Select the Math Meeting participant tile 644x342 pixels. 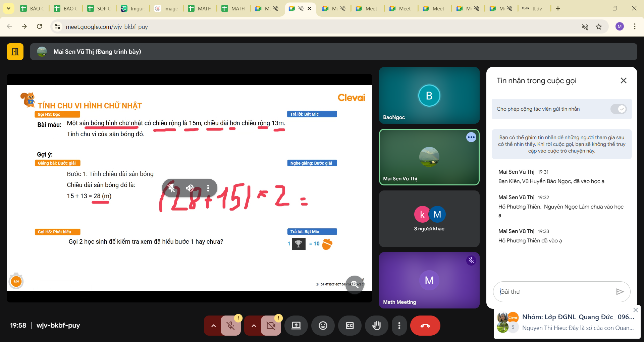point(429,280)
